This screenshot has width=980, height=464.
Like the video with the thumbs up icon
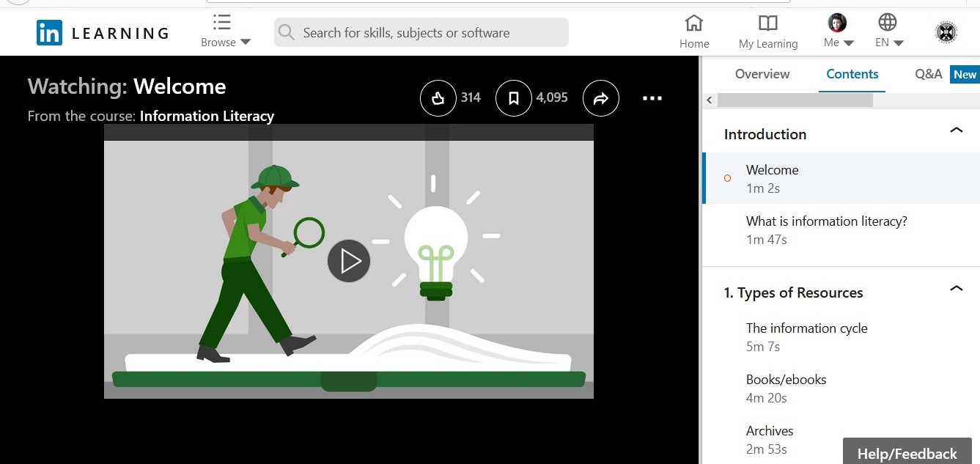(x=438, y=97)
